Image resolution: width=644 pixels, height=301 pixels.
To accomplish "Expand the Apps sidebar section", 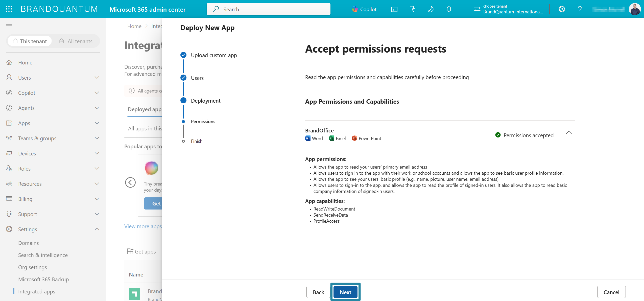I will pos(97,123).
